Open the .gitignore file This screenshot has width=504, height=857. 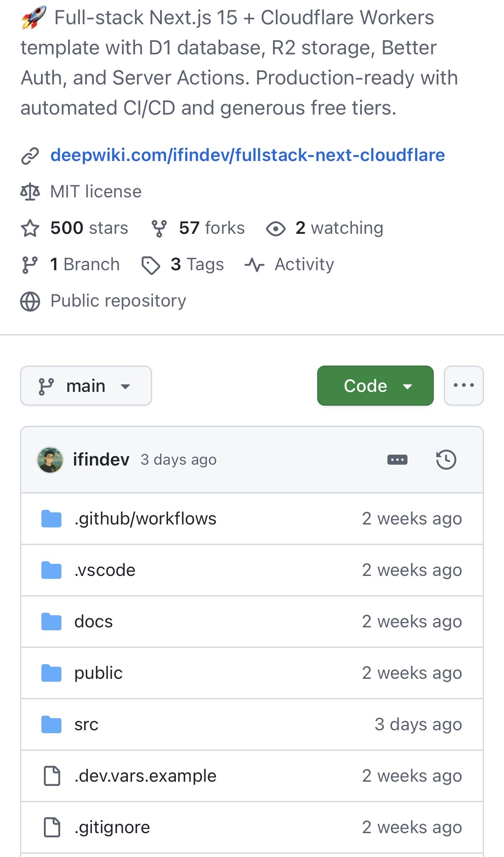112,827
